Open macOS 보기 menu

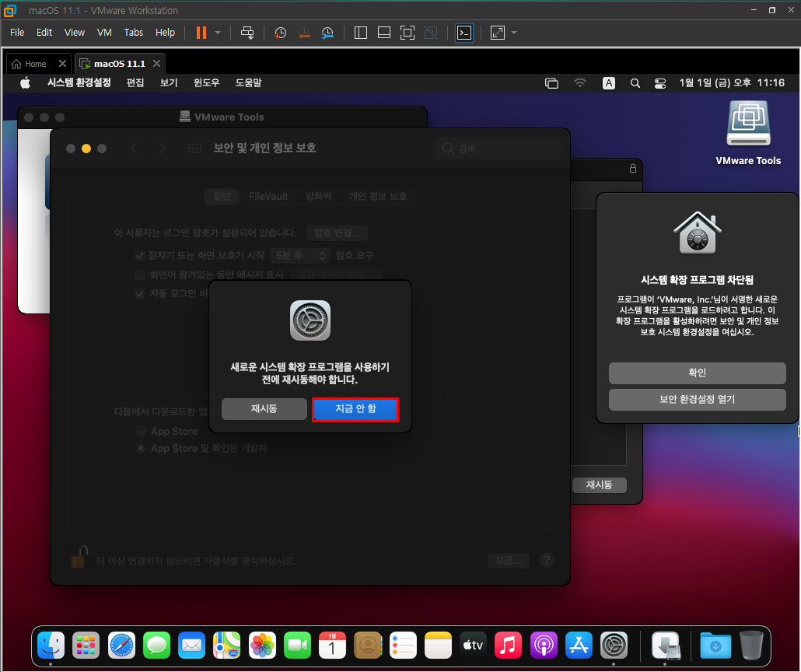point(169,82)
